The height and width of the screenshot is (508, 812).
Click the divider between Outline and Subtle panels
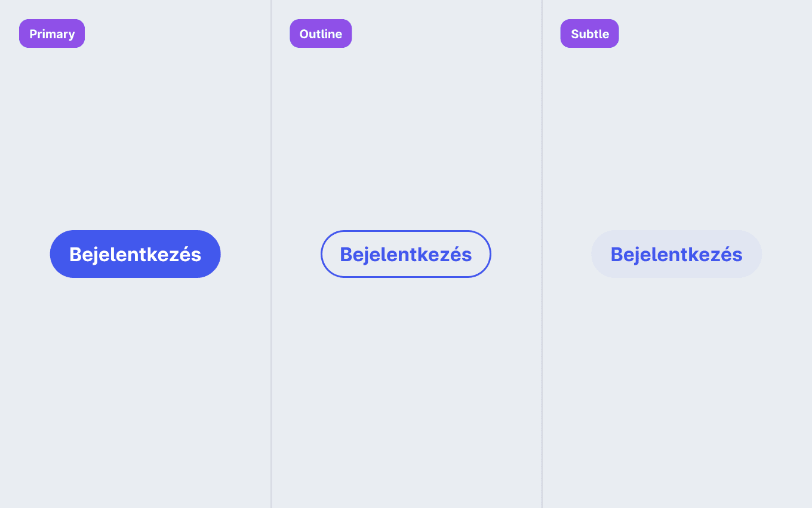[542, 254]
